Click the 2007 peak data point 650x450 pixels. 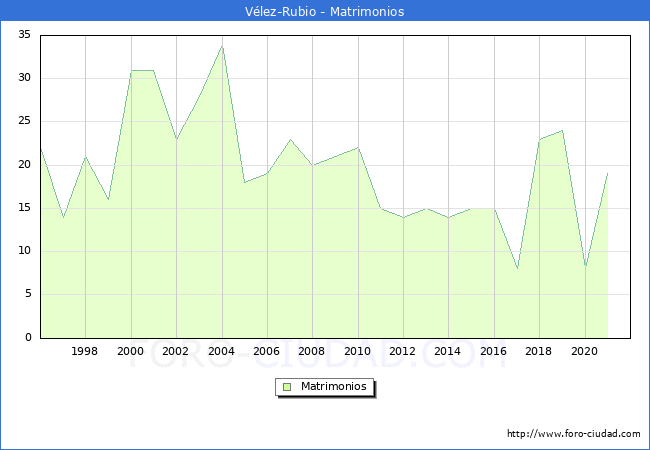(x=290, y=140)
